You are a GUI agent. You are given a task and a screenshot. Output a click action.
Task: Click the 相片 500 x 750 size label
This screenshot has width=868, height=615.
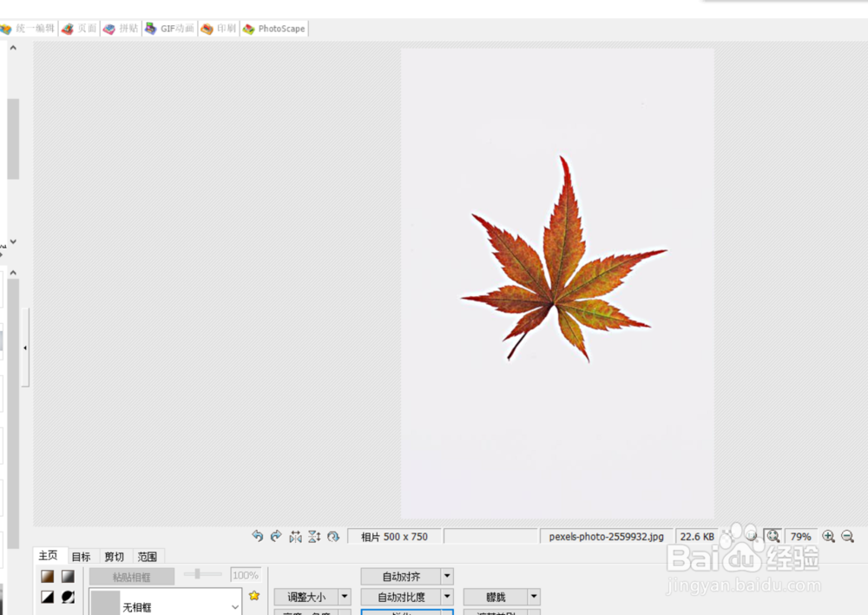tap(394, 536)
